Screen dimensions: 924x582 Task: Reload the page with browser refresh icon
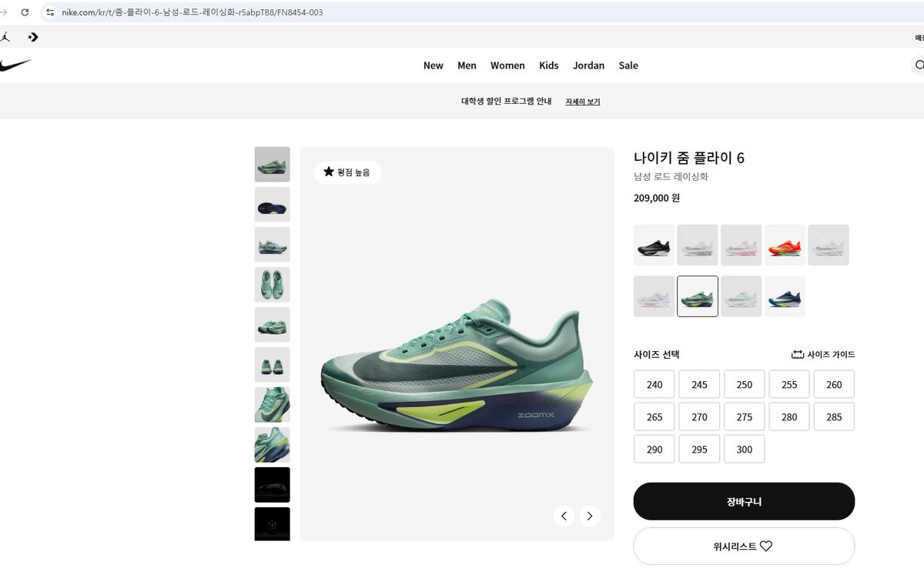pyautogui.click(x=25, y=12)
